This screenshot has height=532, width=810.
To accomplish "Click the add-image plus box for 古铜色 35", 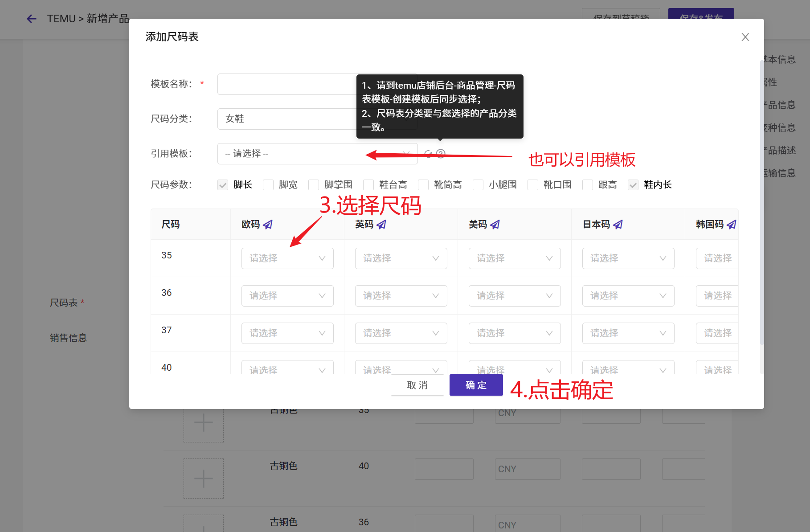I will tap(204, 425).
